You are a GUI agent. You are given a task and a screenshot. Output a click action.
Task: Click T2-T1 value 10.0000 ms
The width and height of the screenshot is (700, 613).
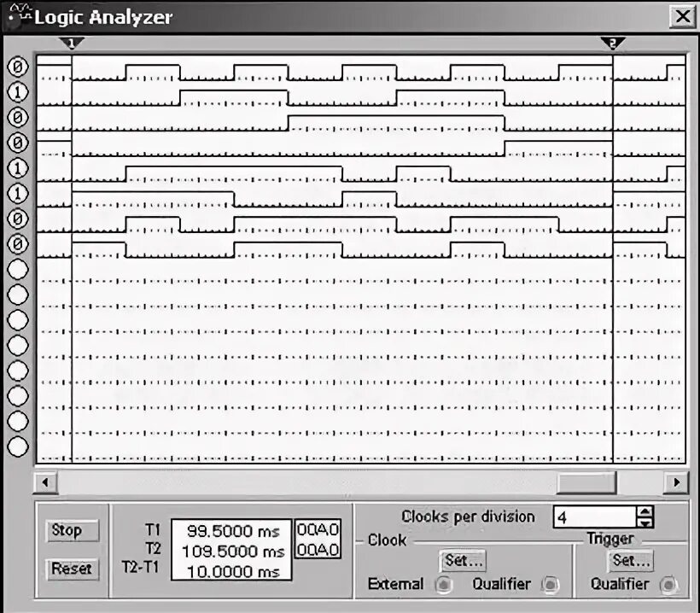pos(233,571)
